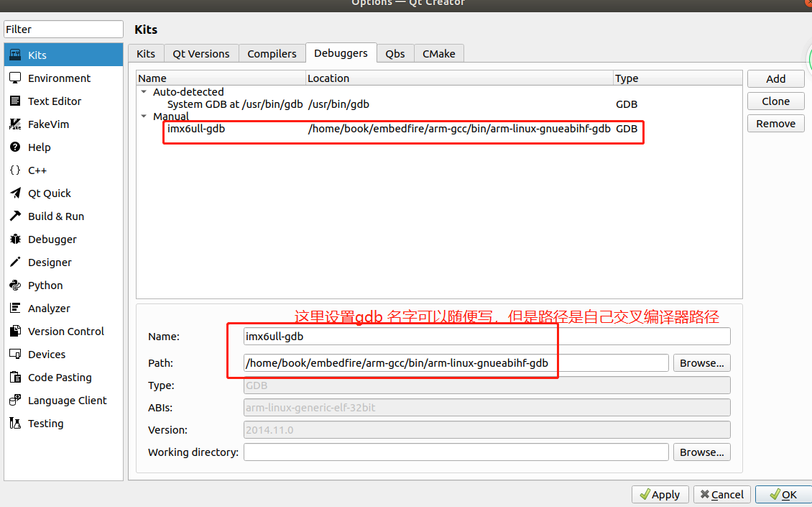
Task: Click the ABIs field arm-linux-generic-elf-32bit
Action: click(486, 408)
